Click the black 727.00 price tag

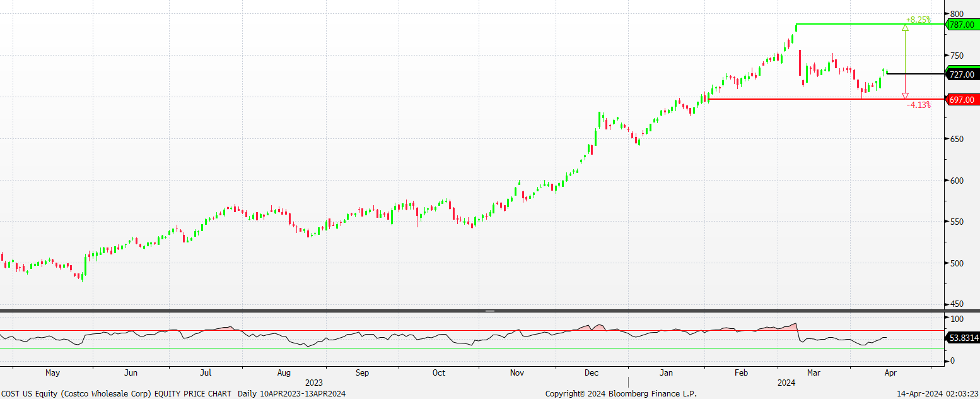point(962,74)
